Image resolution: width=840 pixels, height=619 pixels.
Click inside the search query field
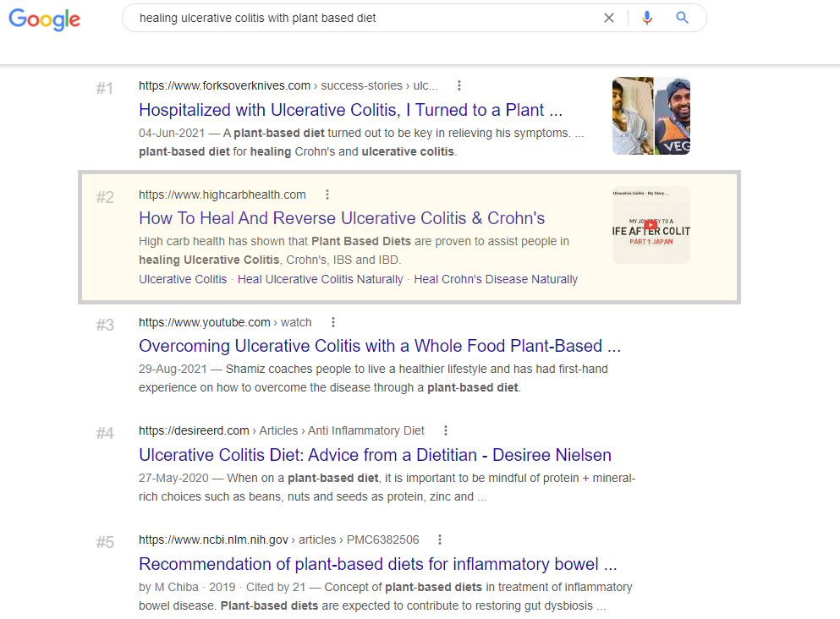[365, 19]
